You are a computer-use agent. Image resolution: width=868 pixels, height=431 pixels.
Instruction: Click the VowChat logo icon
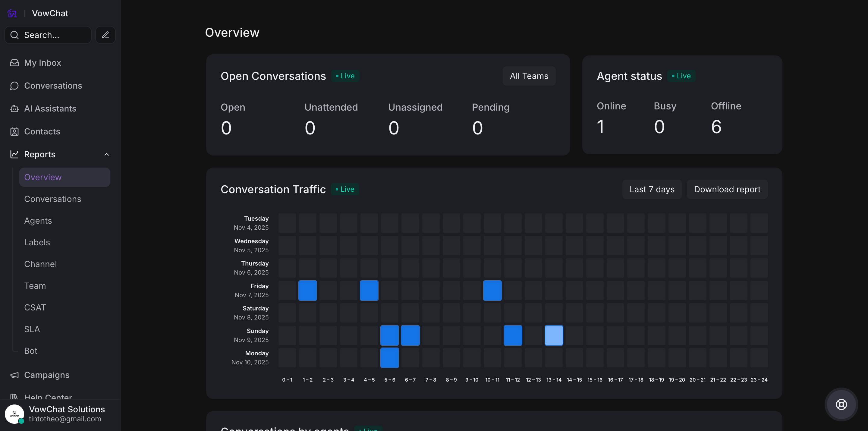[12, 14]
